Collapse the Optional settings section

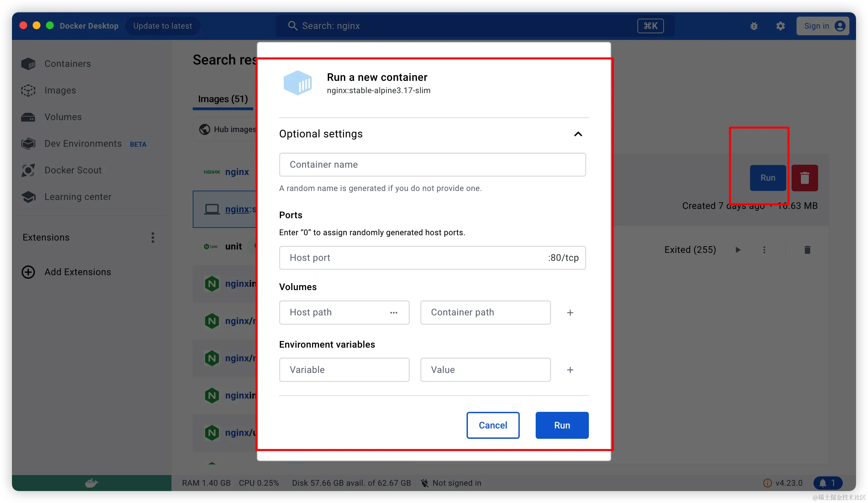(x=578, y=134)
